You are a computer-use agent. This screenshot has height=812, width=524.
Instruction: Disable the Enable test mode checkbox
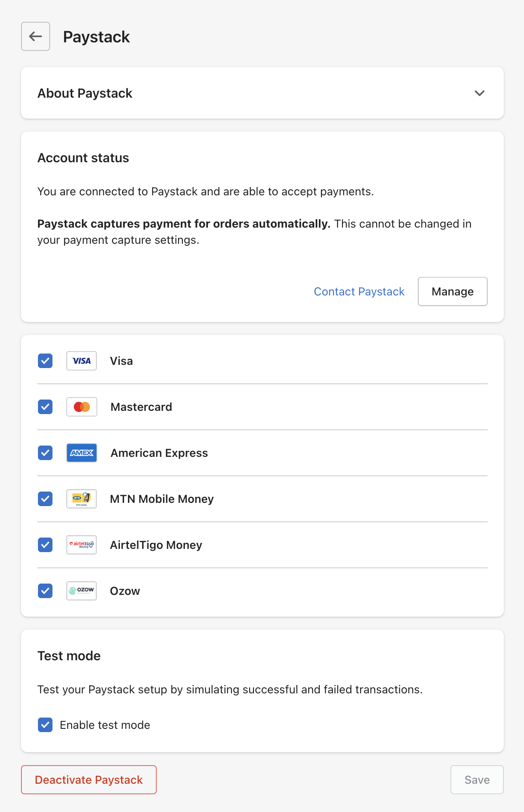click(x=45, y=725)
